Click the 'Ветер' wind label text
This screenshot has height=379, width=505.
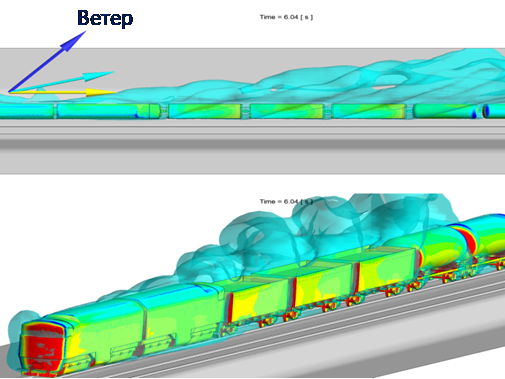(105, 18)
